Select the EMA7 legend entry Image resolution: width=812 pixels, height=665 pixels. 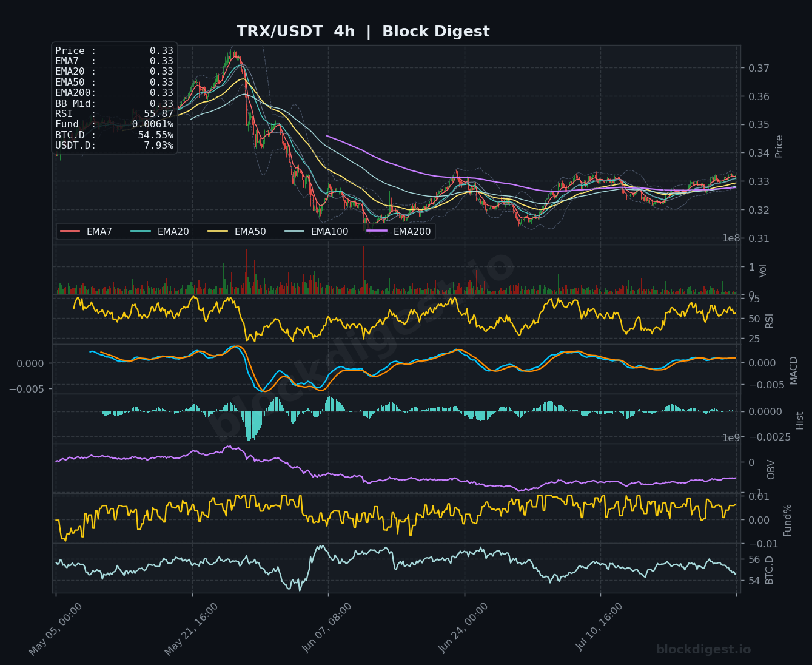(86, 231)
